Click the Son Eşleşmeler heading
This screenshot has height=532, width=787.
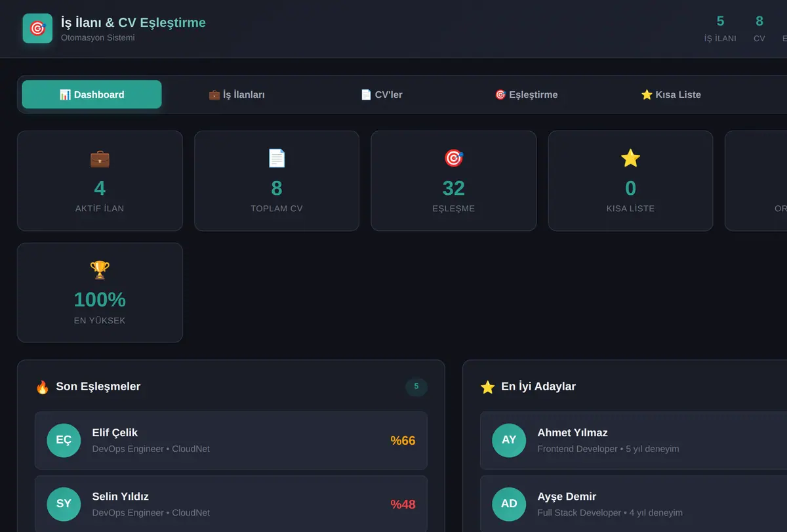click(x=98, y=387)
